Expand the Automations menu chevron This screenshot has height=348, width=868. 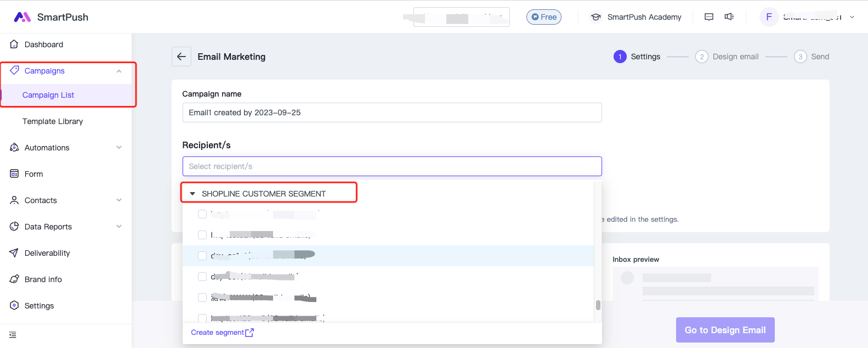tap(119, 148)
